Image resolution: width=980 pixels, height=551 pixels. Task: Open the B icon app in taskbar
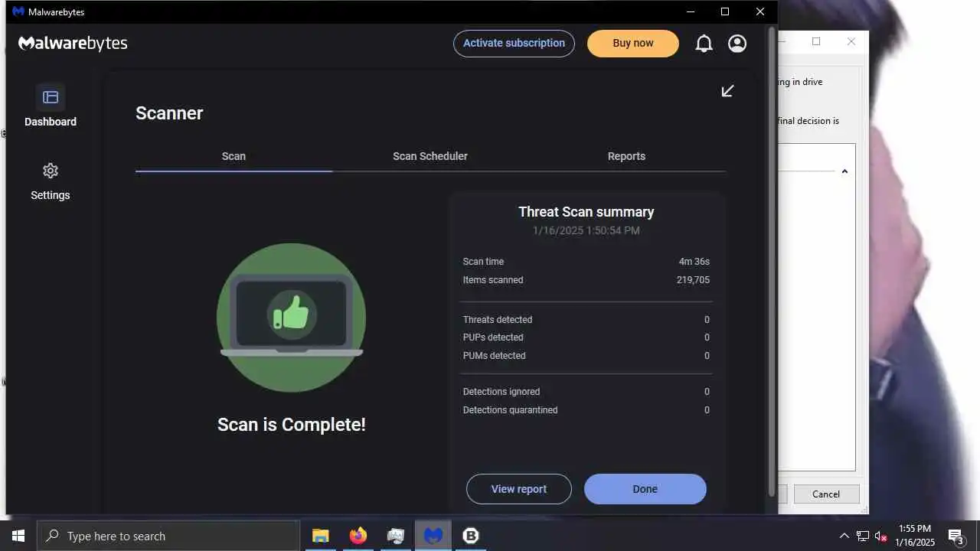click(x=471, y=536)
